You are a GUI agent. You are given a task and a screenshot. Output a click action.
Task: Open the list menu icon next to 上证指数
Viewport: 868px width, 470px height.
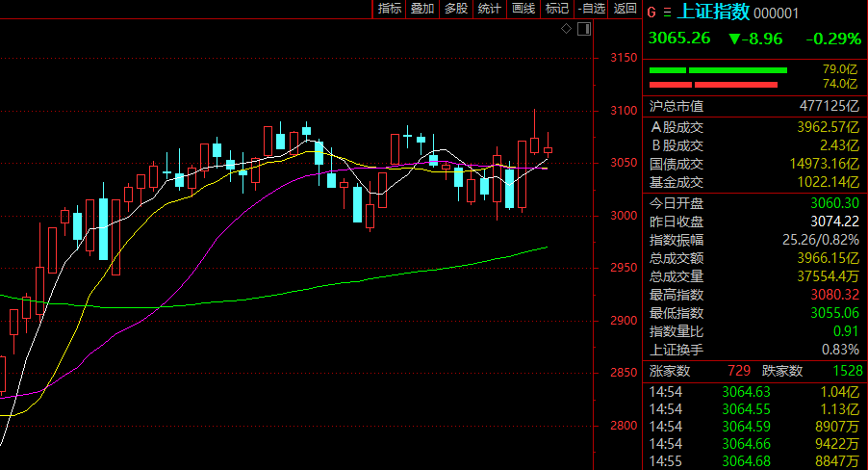667,13
